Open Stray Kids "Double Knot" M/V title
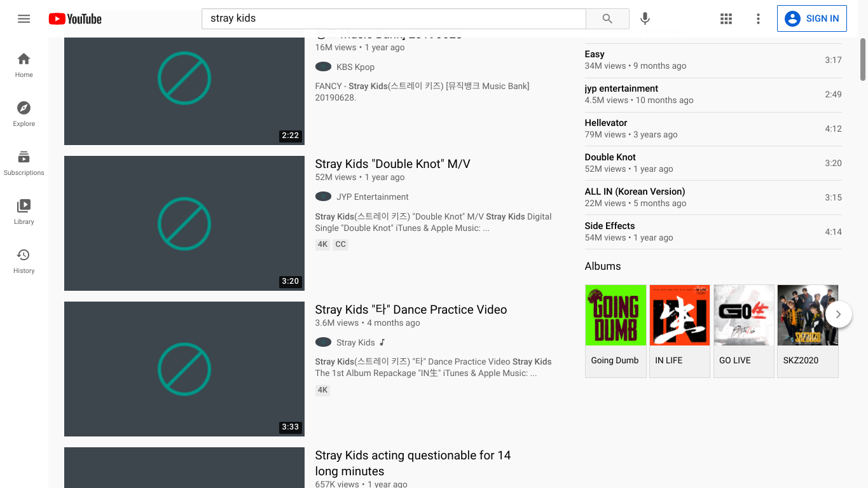 392,164
